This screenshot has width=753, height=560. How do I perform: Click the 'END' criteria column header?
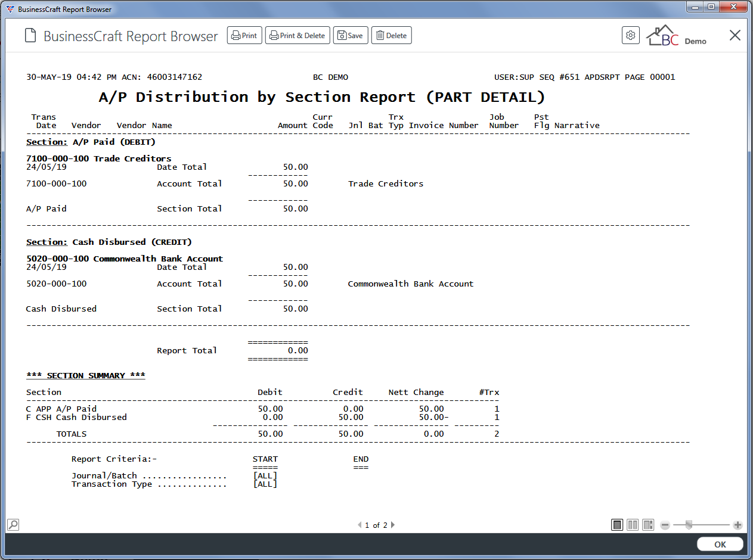(x=361, y=459)
